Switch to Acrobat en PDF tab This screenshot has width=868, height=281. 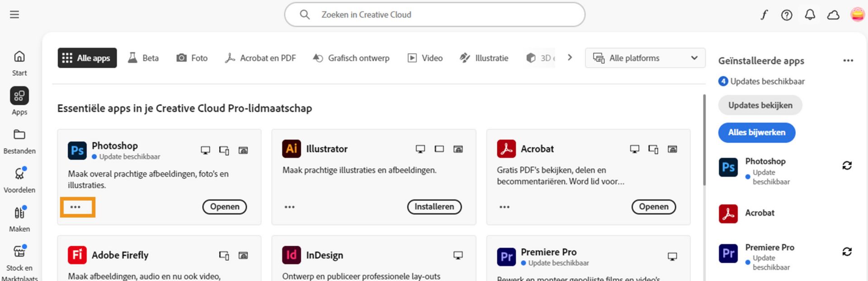(260, 58)
